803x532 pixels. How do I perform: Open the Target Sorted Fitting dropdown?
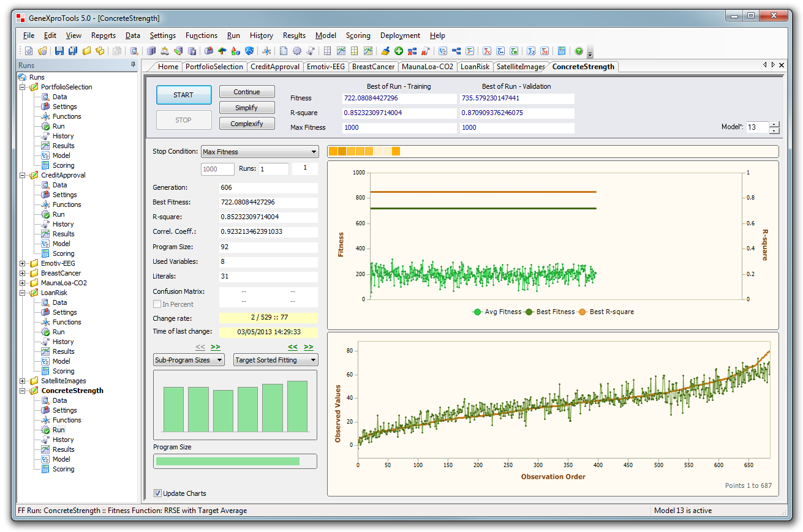(x=276, y=360)
